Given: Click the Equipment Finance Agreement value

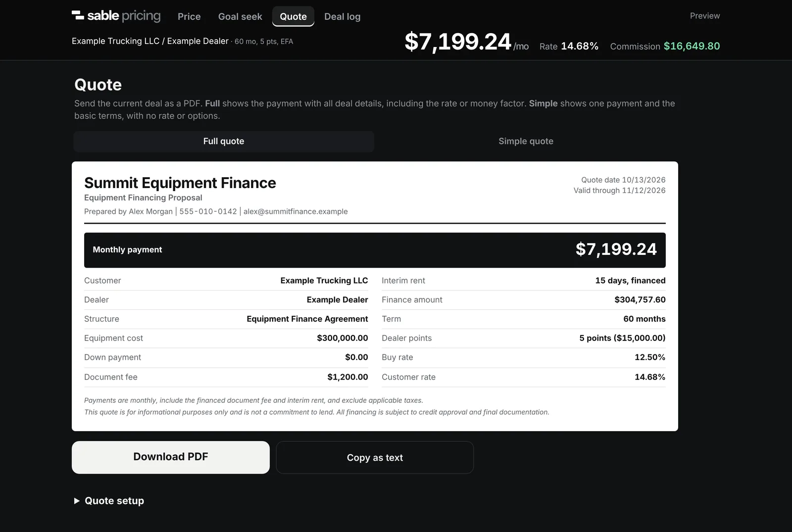Looking at the screenshot, I should pyautogui.click(x=307, y=319).
